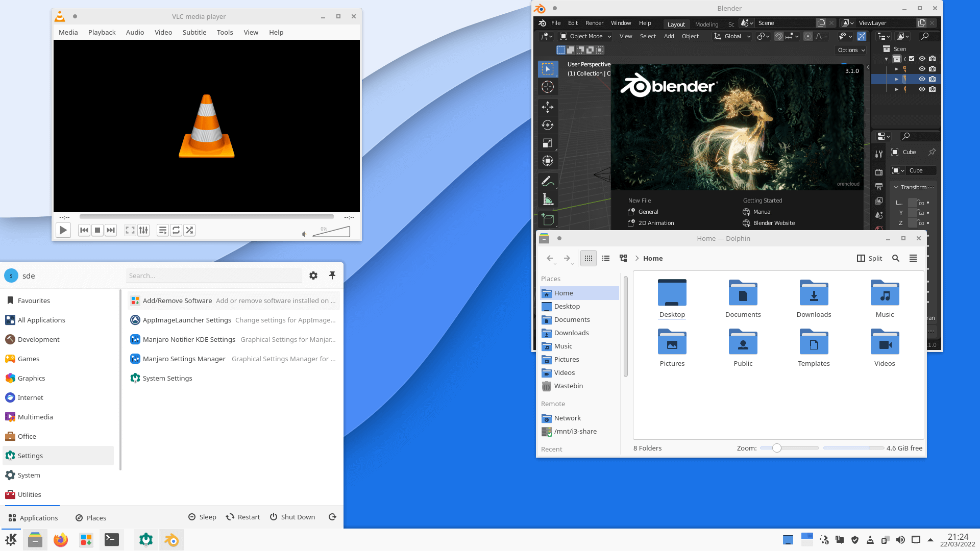980x551 pixels.
Task: Open Firefox from the taskbar
Action: point(61,540)
